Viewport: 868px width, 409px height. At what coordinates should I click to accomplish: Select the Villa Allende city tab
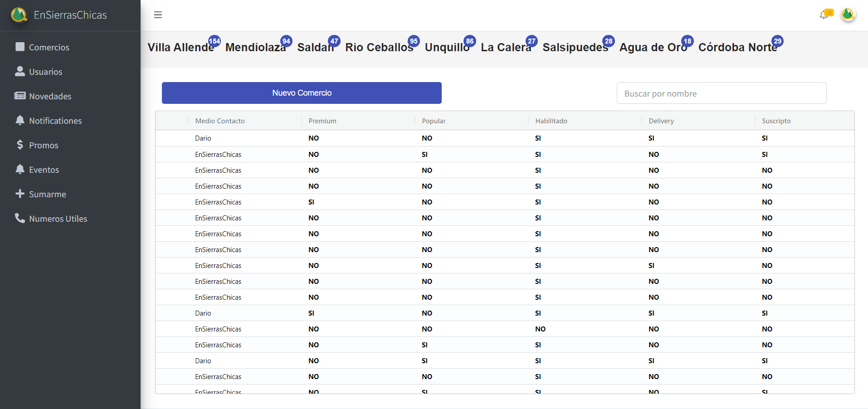pos(180,48)
